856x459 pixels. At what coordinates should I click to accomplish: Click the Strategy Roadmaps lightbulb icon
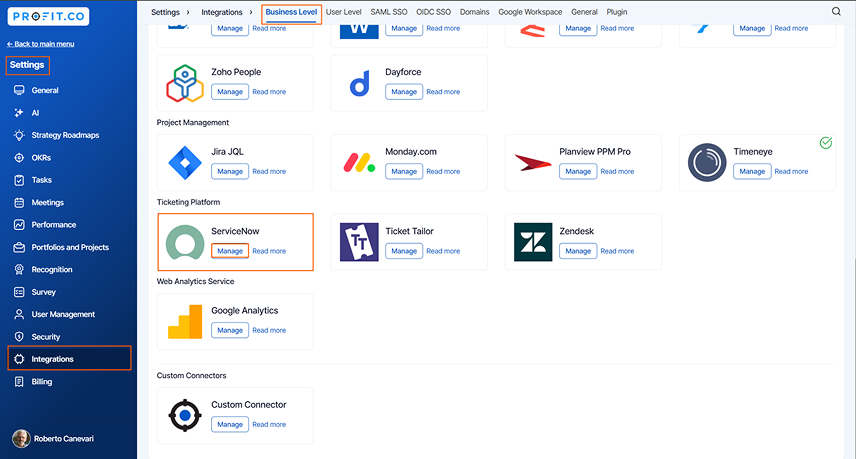(x=19, y=135)
